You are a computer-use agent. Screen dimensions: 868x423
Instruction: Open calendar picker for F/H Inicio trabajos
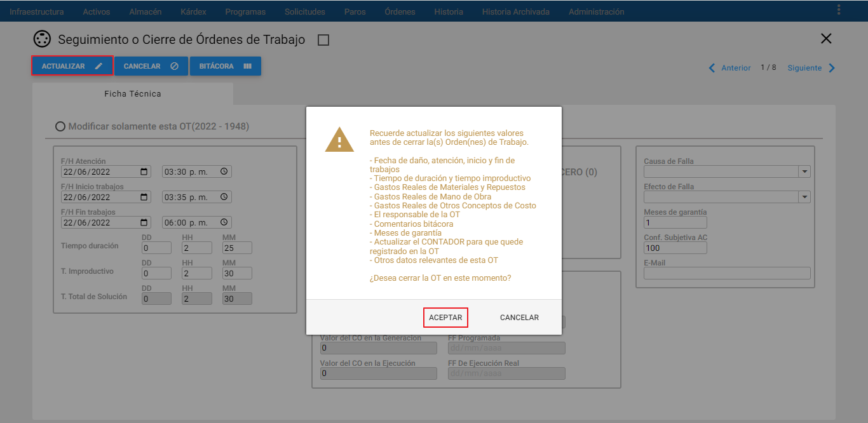144,197
